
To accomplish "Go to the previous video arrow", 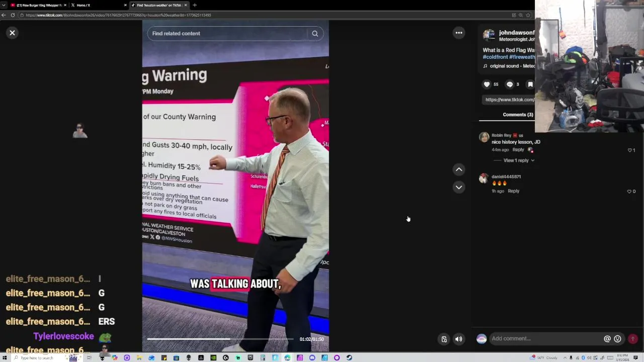I will point(459,169).
